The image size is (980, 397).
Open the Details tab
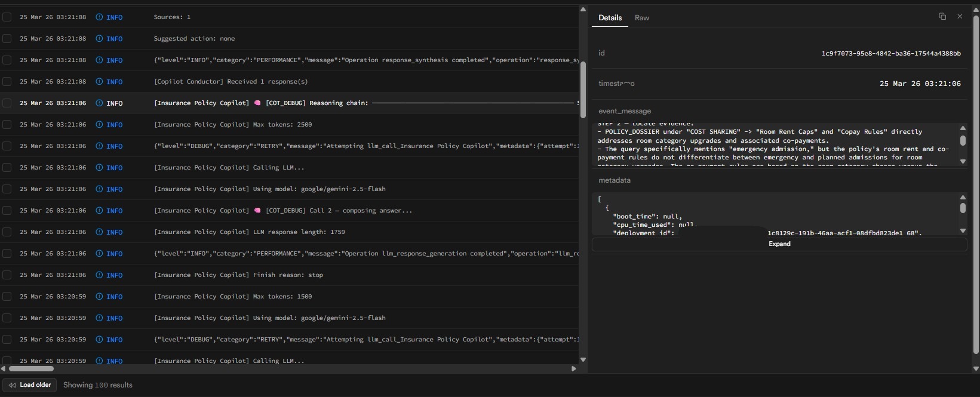[610, 18]
